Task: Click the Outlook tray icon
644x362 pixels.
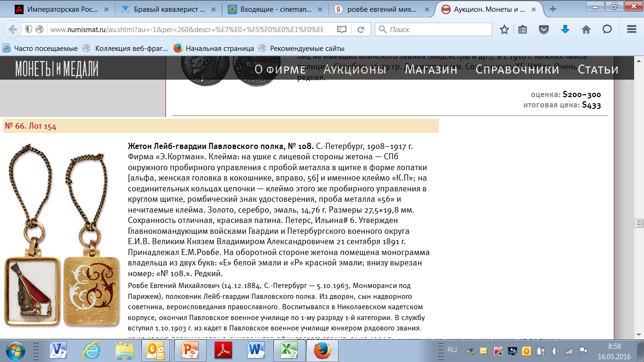Action: [x=527, y=351]
